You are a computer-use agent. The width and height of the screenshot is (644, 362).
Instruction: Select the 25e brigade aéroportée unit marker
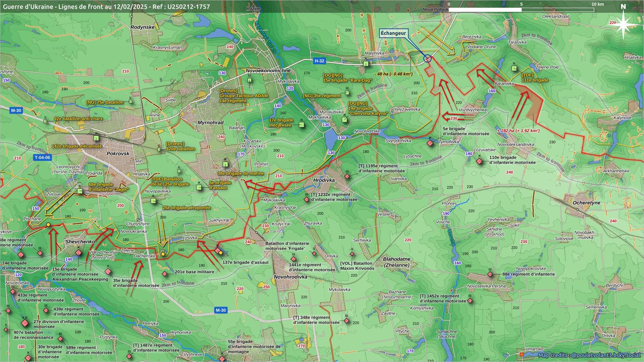pos(153,201)
